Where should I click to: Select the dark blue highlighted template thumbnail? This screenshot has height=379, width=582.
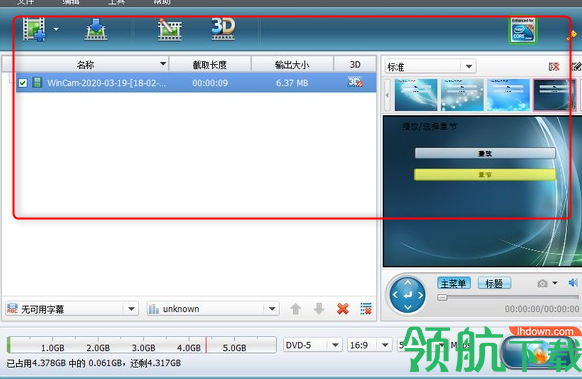point(555,95)
